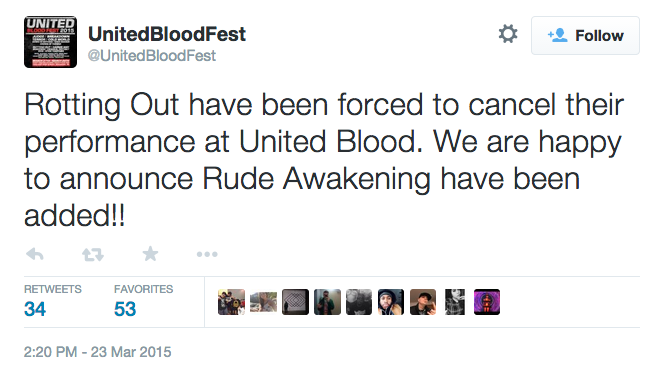
Task: Click the avatar of person wearing beanie
Action: click(391, 302)
